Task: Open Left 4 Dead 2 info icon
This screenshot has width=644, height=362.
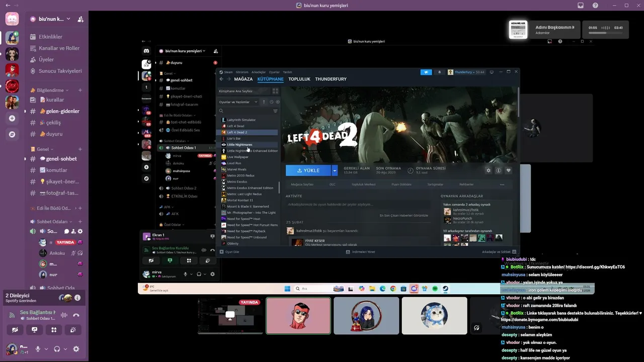Action: click(498, 170)
